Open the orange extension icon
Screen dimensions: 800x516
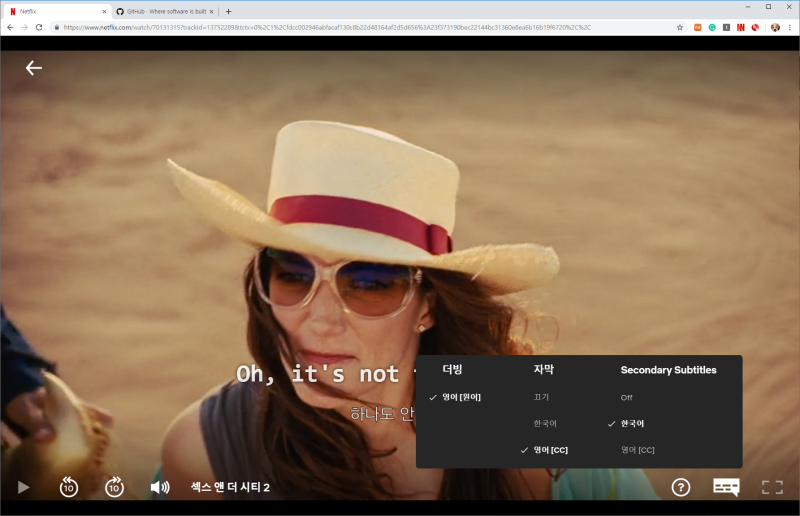(x=697, y=28)
